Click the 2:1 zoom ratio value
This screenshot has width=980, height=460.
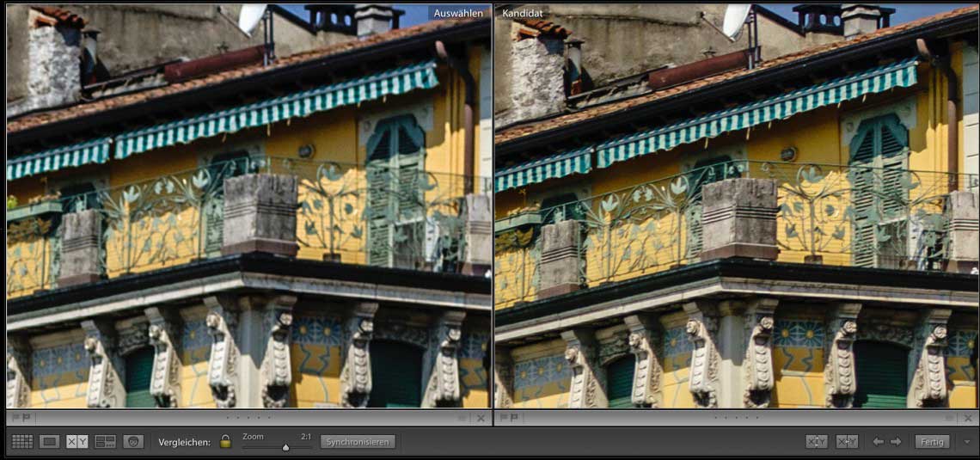click(306, 436)
